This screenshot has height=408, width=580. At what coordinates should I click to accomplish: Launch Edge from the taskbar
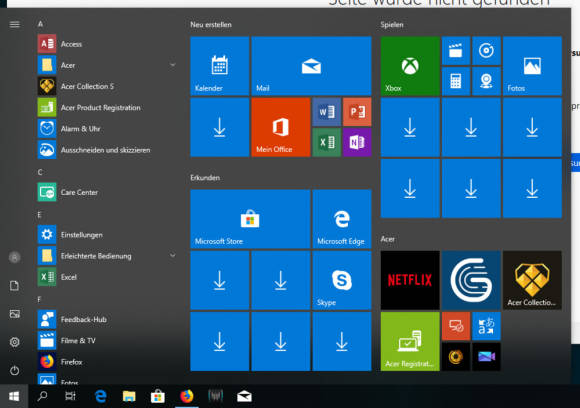coord(100,396)
